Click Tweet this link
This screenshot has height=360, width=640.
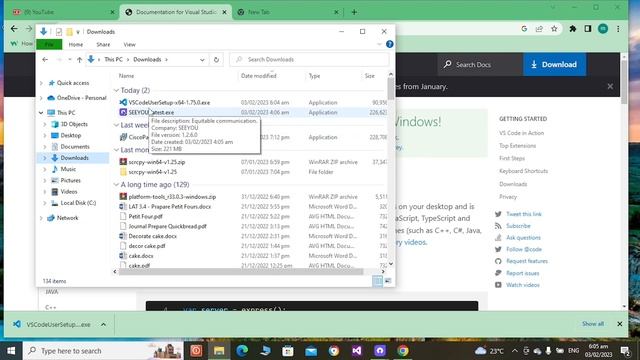[x=524, y=214]
